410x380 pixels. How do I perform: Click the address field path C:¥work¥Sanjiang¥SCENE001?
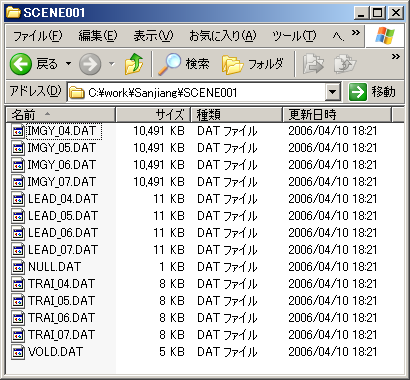point(163,93)
